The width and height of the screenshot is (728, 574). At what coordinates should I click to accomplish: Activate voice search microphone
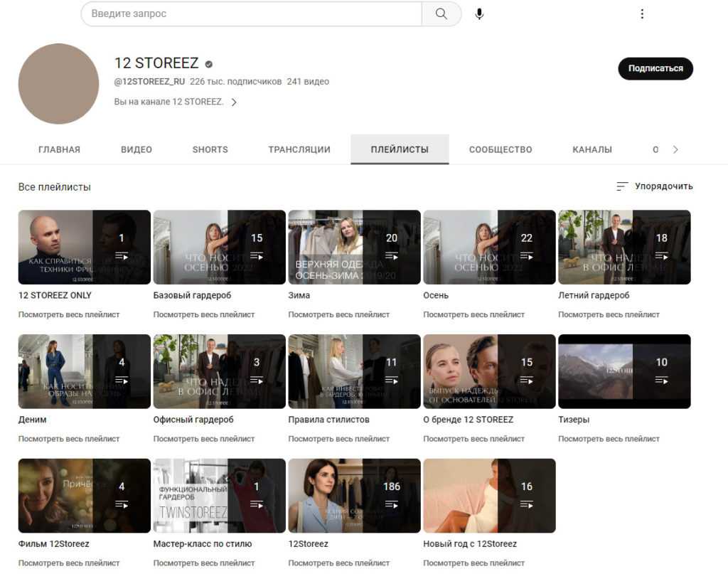tap(479, 14)
